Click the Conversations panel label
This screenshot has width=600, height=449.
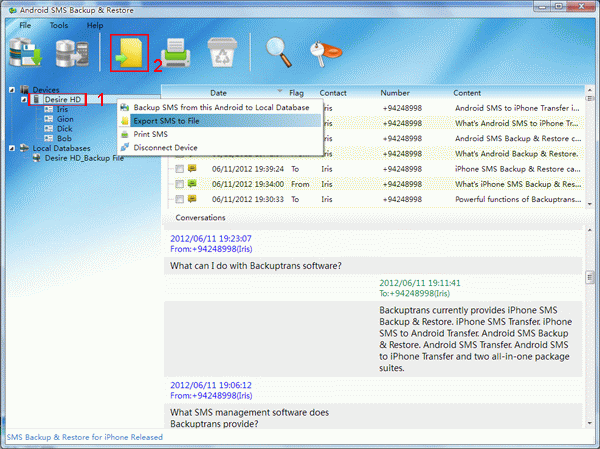point(200,217)
